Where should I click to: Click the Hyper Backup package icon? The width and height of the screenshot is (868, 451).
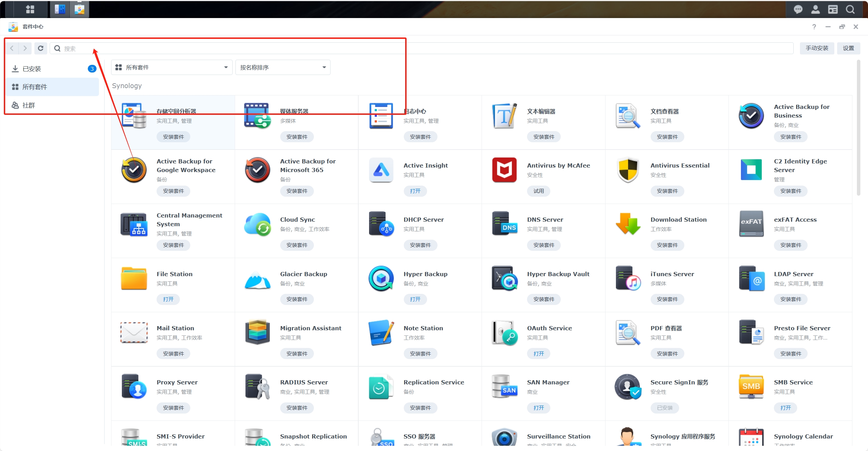tap(381, 278)
